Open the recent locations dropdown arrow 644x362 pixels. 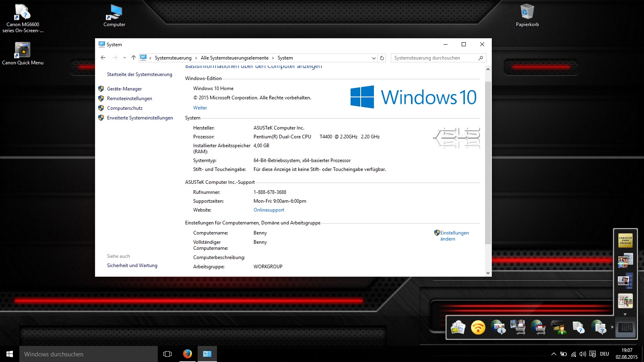click(x=124, y=58)
